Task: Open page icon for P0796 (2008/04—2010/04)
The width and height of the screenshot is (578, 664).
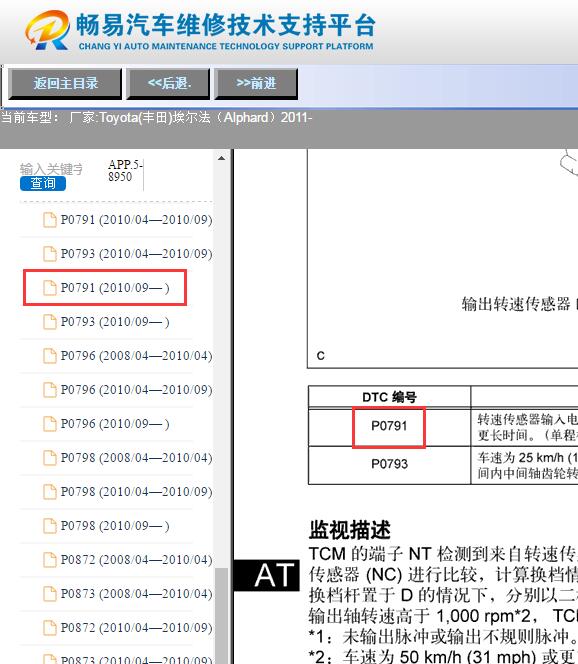Action: [x=50, y=356]
